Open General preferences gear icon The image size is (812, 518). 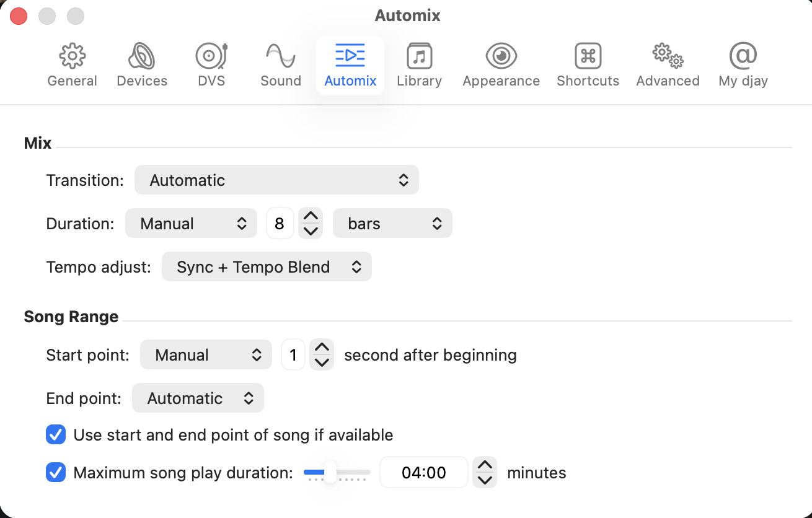[72, 57]
